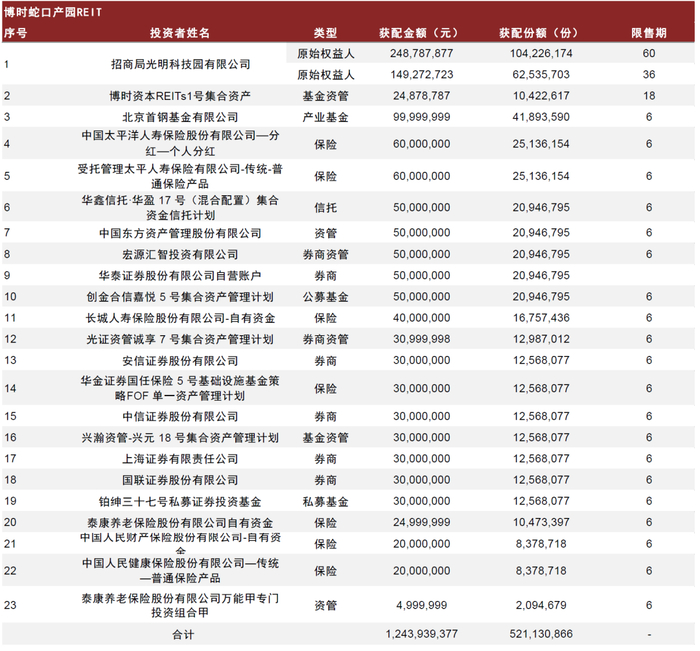Viewport: 700px width, 651px height.
Task: Click amount 4,999,999
Action: click(421, 605)
